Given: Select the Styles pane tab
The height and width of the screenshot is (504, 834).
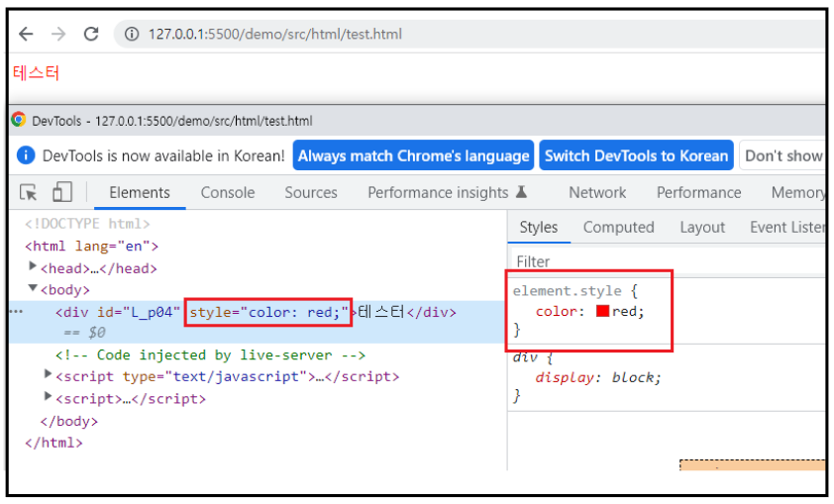Looking at the screenshot, I should (x=538, y=228).
